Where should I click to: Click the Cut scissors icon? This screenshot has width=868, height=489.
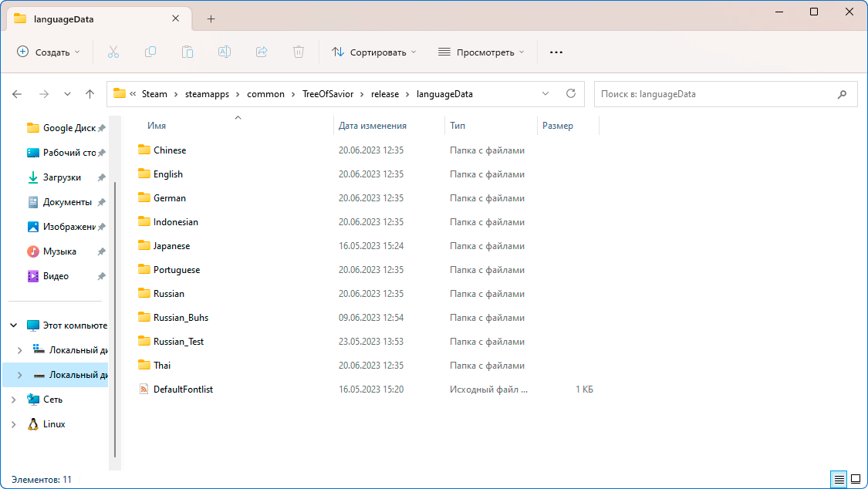point(113,52)
